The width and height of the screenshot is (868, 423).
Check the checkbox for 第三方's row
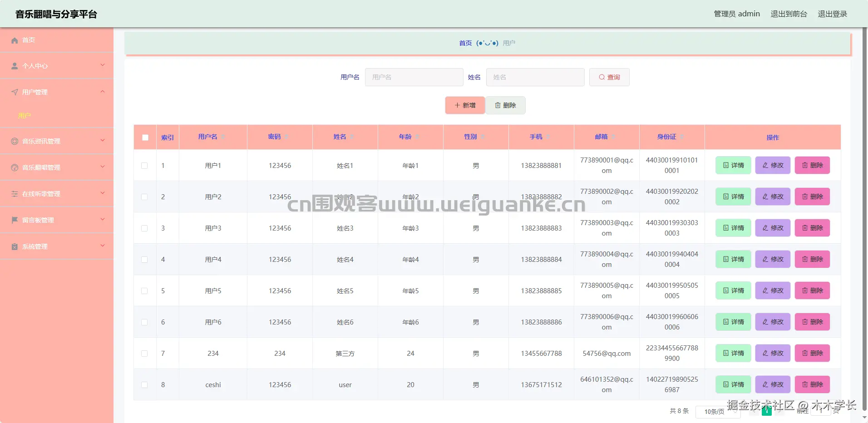[144, 354]
